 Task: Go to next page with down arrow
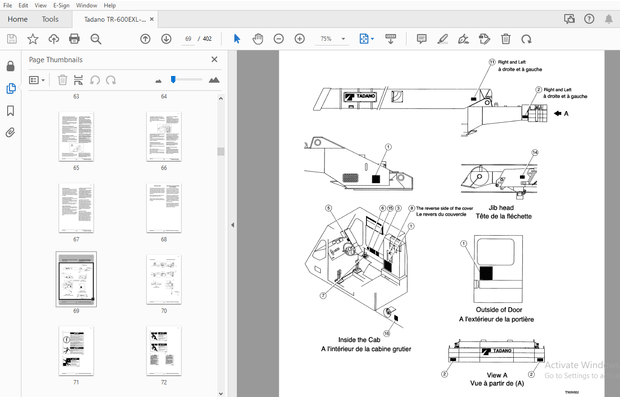click(x=166, y=39)
